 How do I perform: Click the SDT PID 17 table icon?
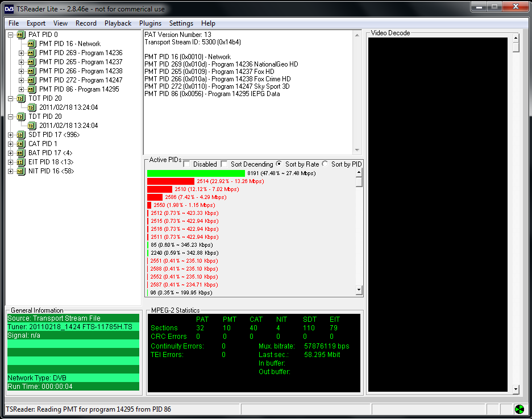pyautogui.click(x=20, y=135)
